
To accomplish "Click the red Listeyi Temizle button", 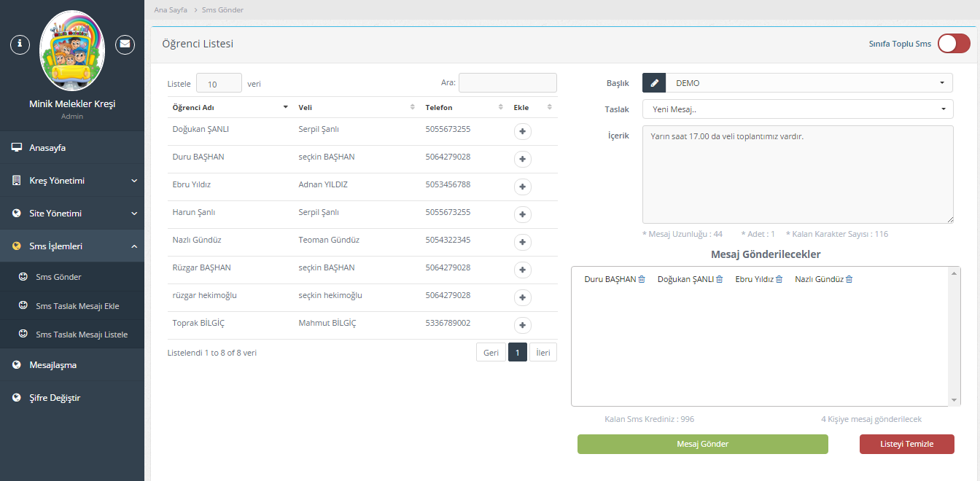I will point(906,444).
